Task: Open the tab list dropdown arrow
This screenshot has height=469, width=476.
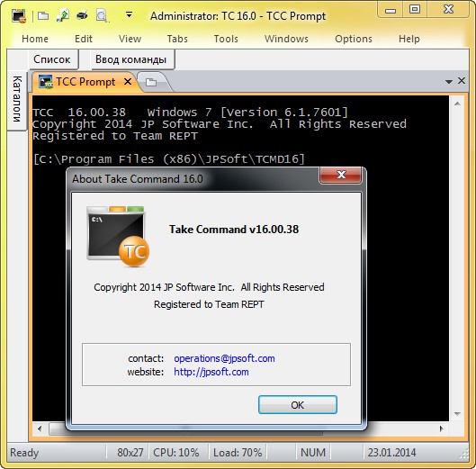Action: pyautogui.click(x=449, y=82)
